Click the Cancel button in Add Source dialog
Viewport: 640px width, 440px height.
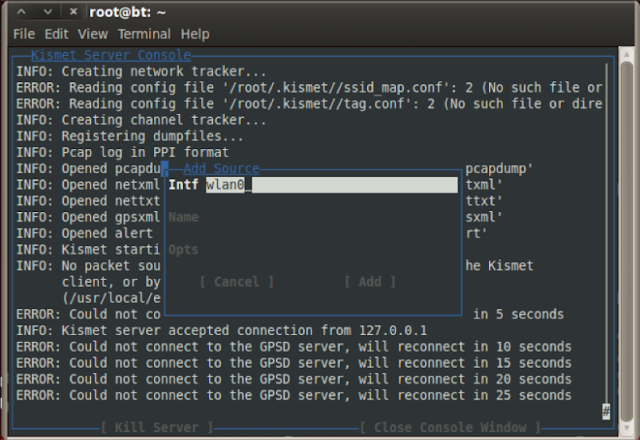pyautogui.click(x=237, y=282)
